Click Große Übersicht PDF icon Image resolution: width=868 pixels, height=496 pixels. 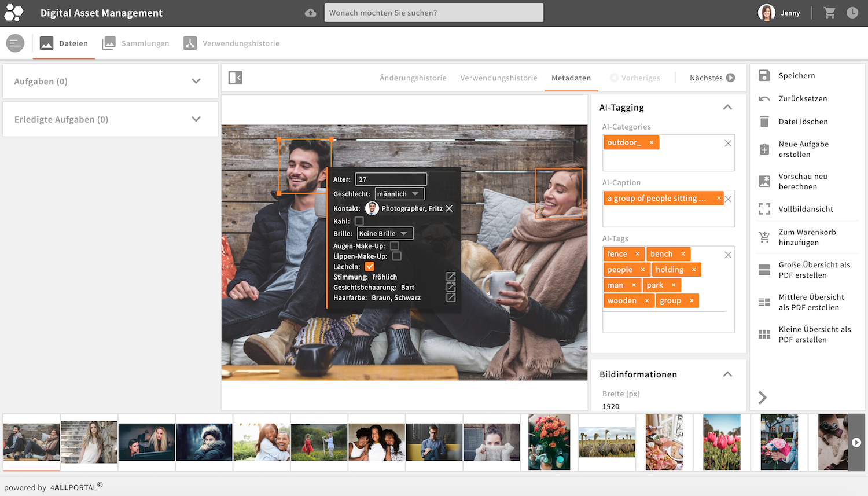(764, 270)
